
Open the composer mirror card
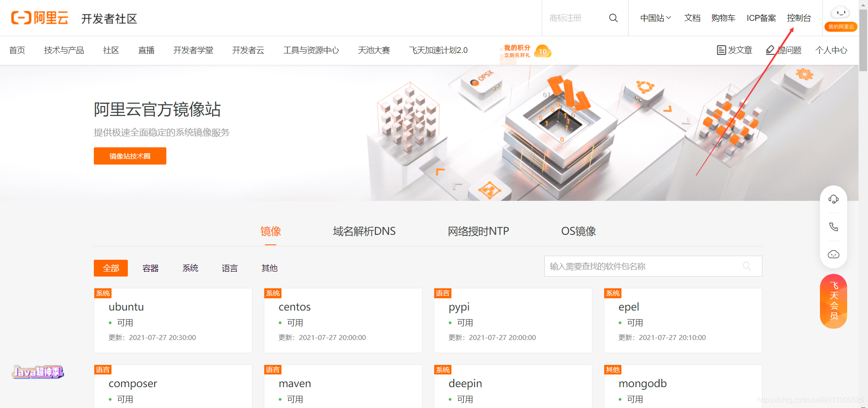(x=173, y=386)
